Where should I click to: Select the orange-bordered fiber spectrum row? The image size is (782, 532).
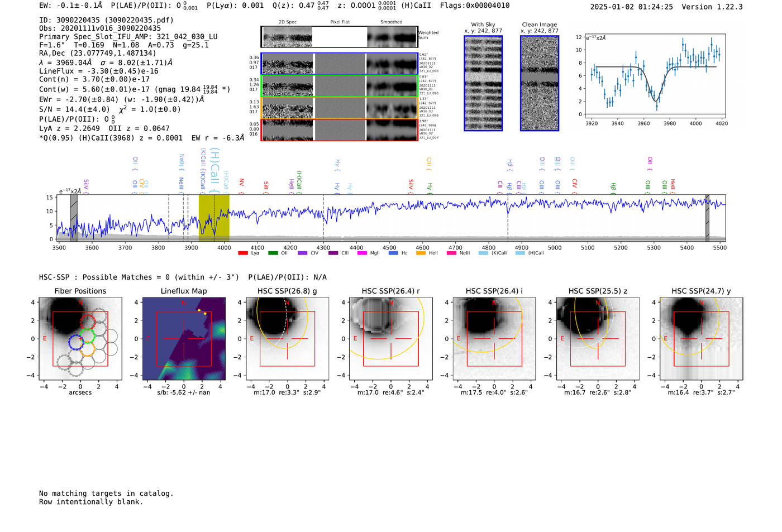coord(340,108)
